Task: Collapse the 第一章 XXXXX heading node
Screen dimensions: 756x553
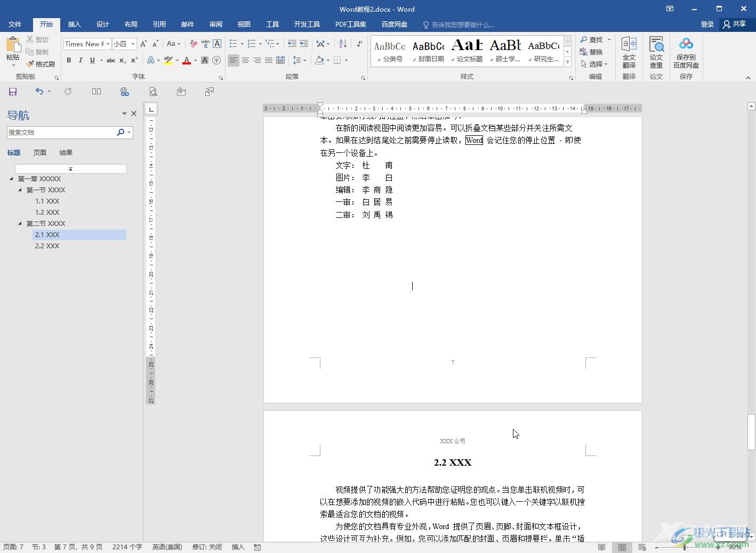Action: [11, 178]
